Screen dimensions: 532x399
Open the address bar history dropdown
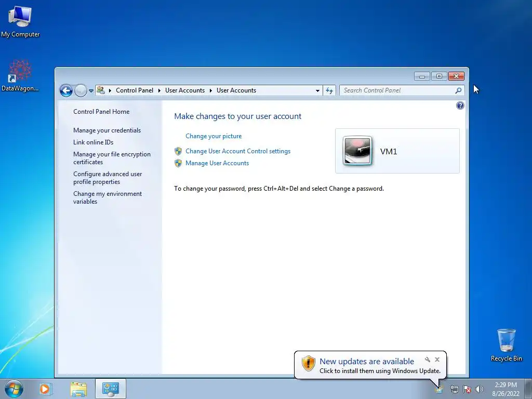[x=317, y=90]
